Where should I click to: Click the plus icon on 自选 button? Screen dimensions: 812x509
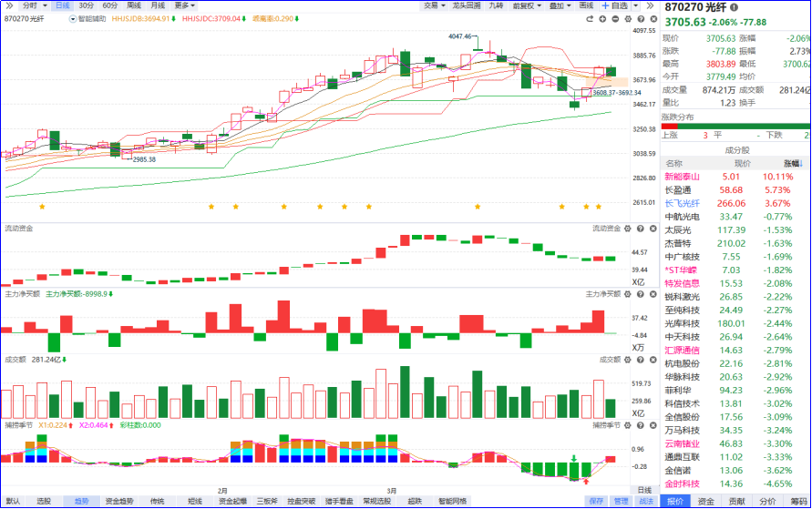(x=605, y=5)
